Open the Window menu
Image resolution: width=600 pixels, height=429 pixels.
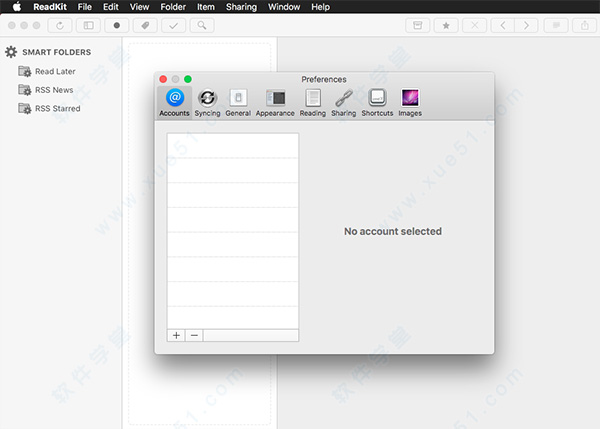pyautogui.click(x=284, y=7)
